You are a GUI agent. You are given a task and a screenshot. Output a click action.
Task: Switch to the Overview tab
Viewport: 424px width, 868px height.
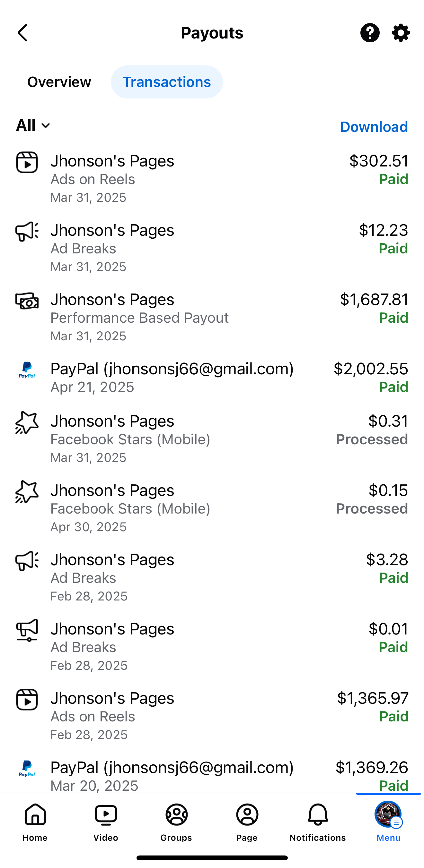pos(59,82)
